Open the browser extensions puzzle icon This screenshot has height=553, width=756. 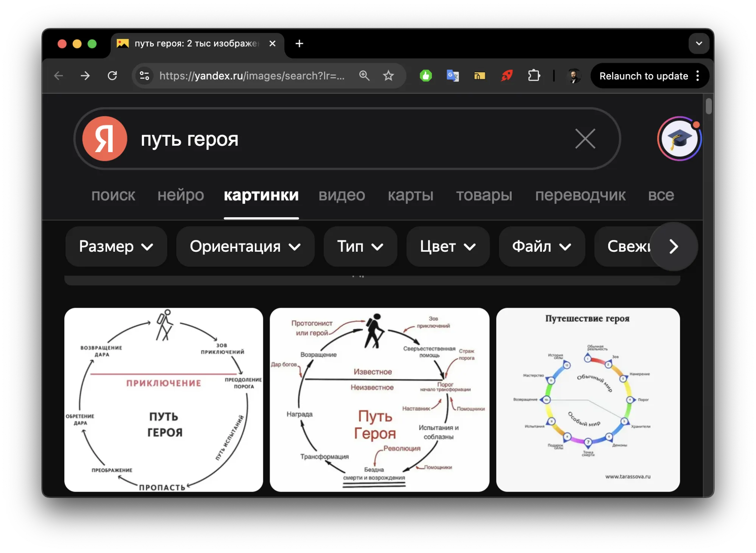coord(534,76)
